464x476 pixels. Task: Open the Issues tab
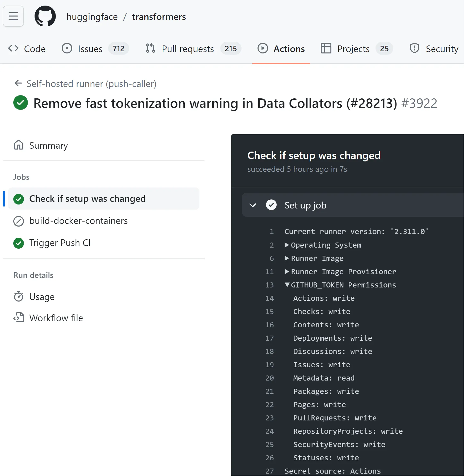pos(90,49)
